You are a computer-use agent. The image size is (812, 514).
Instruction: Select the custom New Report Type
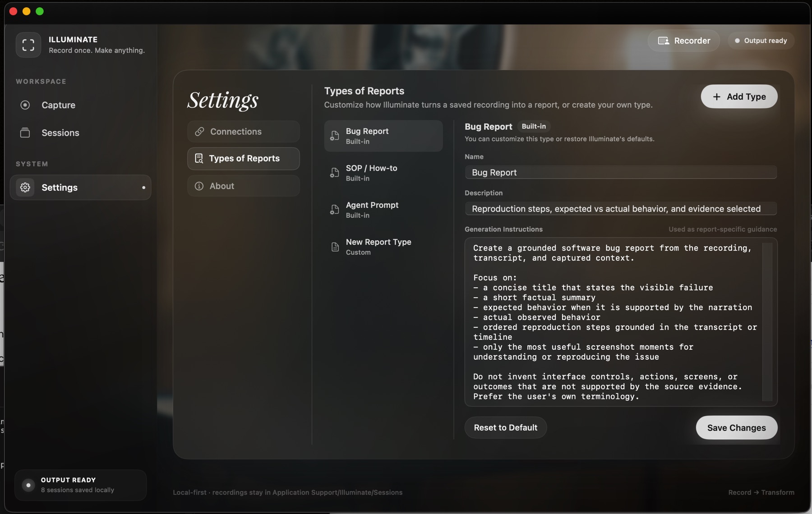[383, 247]
